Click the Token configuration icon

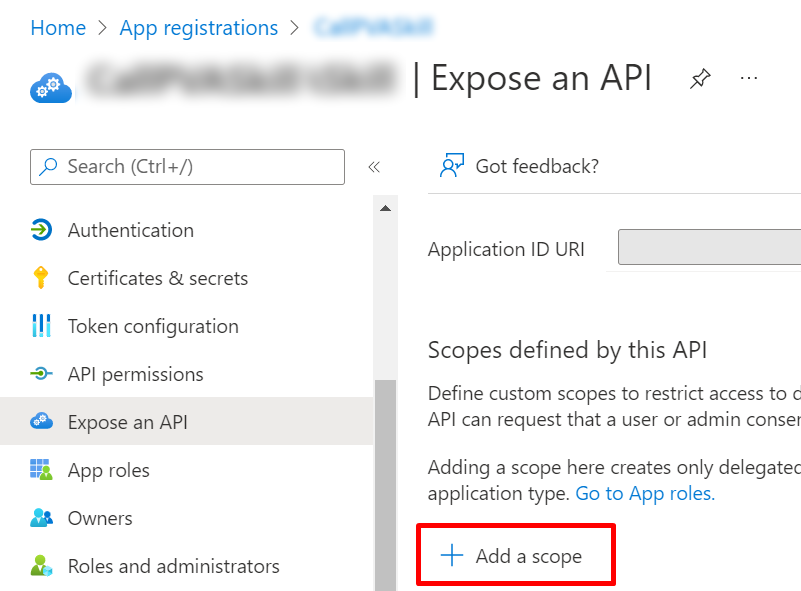coord(42,326)
